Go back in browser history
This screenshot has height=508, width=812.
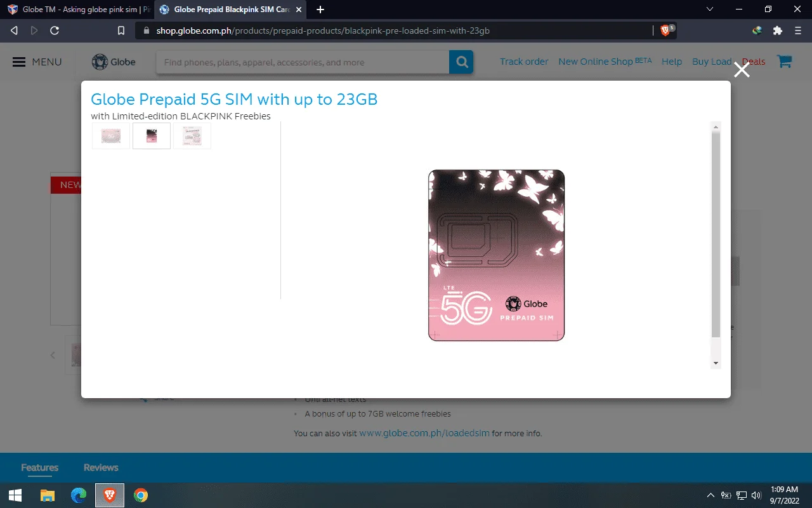(x=14, y=30)
